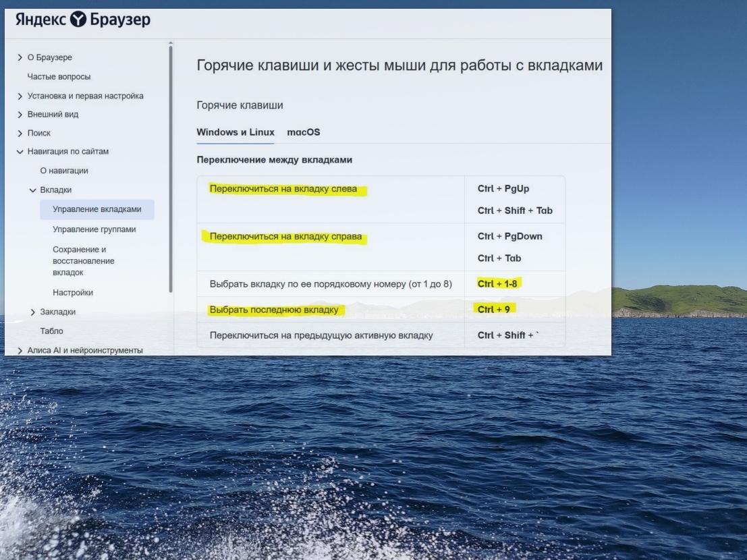Click the О Браузере label
The width and height of the screenshot is (747, 560).
coord(49,57)
